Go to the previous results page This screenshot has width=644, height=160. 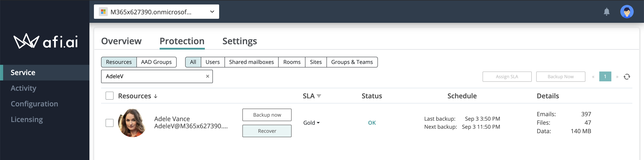pos(593,77)
